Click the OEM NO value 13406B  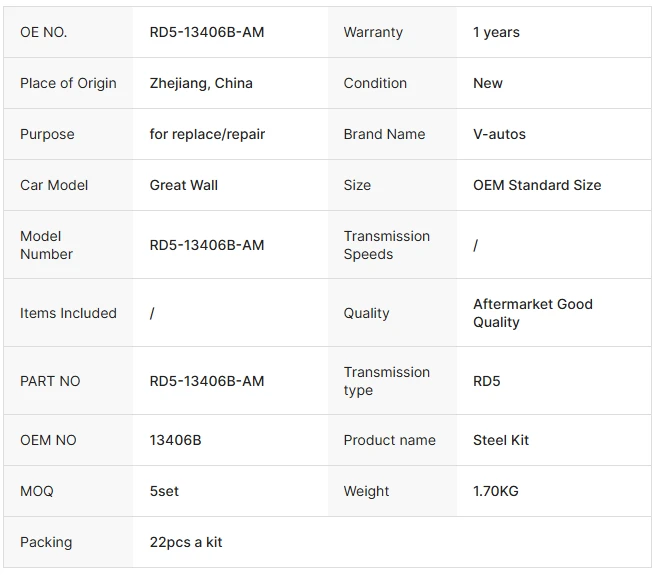click(x=175, y=440)
